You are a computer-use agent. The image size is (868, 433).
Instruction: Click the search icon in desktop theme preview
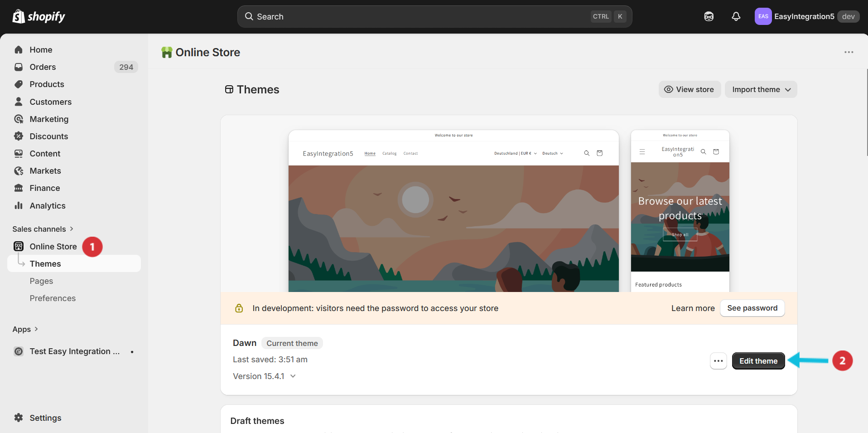[587, 153]
